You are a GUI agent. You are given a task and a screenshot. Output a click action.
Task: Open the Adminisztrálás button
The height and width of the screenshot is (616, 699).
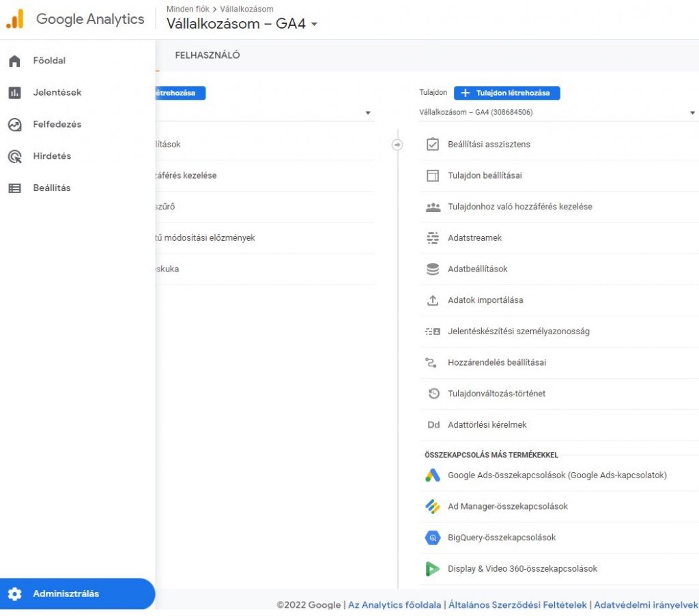[x=78, y=593]
